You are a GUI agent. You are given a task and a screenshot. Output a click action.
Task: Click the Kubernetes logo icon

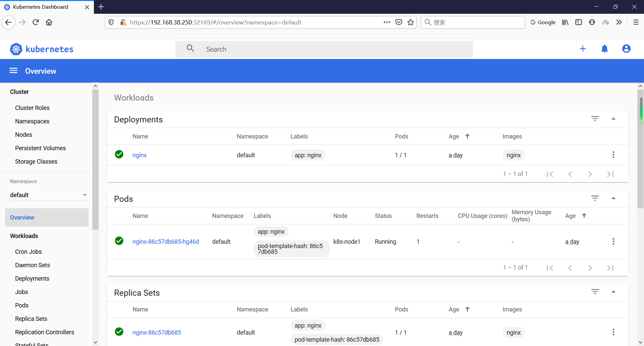pyautogui.click(x=16, y=49)
